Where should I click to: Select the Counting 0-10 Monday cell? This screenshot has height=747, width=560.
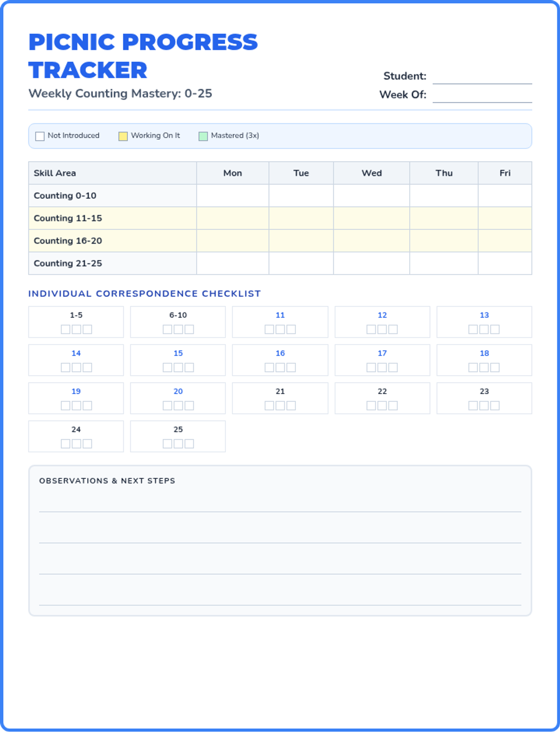[232, 196]
